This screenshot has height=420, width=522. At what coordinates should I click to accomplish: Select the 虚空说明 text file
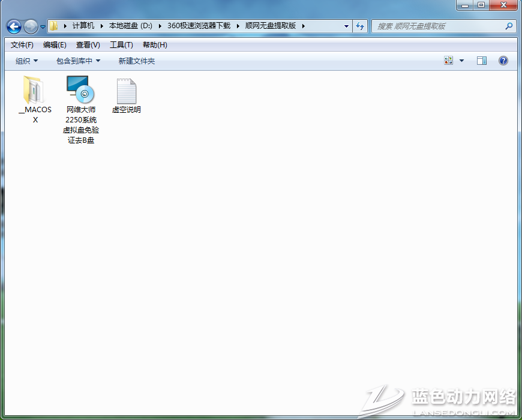(x=126, y=96)
